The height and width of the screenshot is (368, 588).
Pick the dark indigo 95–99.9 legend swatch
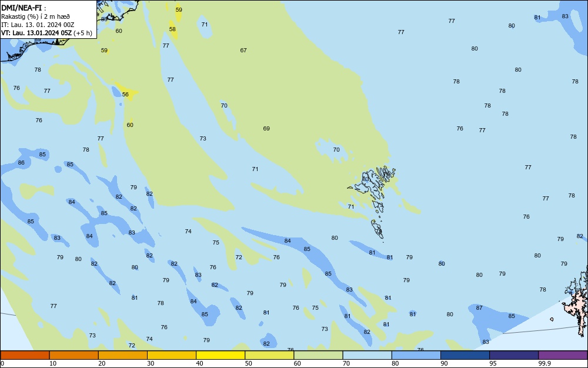pyautogui.click(x=514, y=355)
